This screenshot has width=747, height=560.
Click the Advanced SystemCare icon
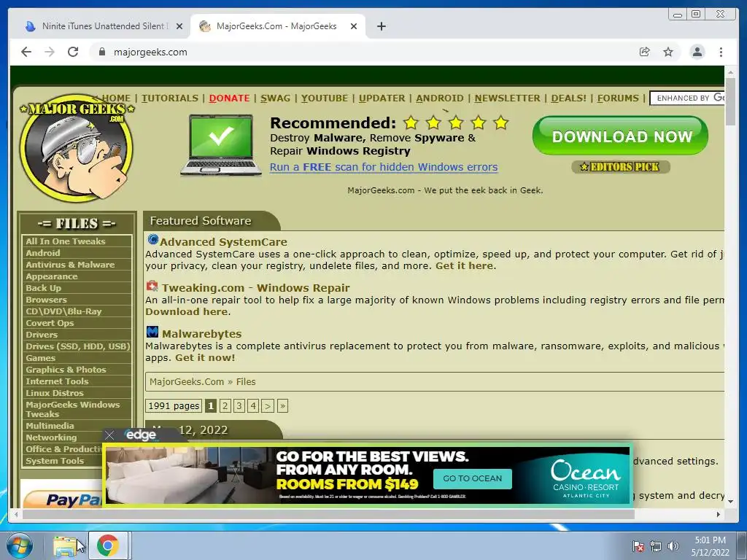click(152, 239)
